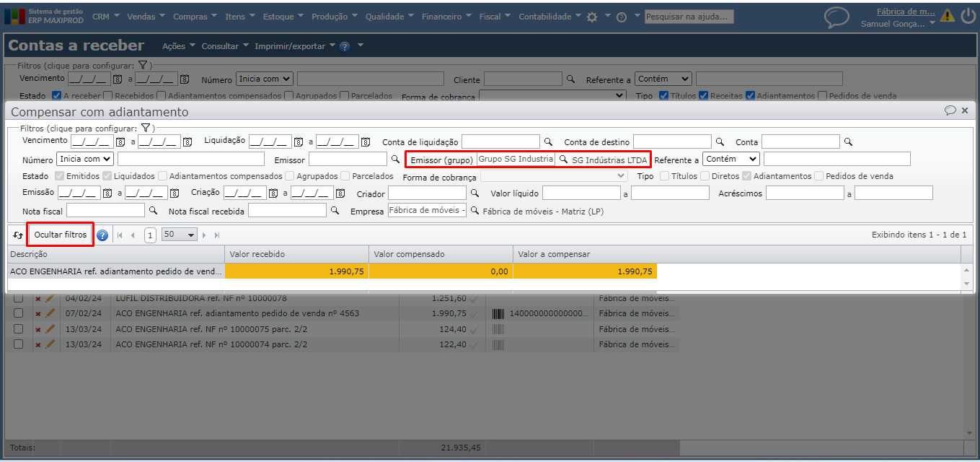Click the blue help icon next to Ocultar filtros
Screen dimensions: 980x462
[102, 235]
